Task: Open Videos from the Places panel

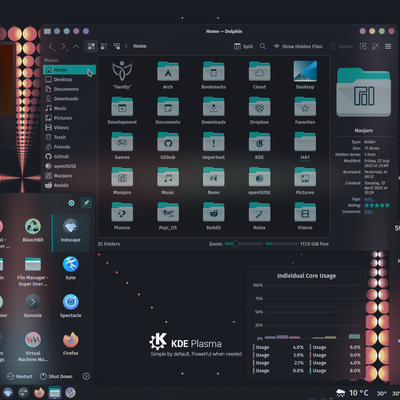Action: pos(69,128)
